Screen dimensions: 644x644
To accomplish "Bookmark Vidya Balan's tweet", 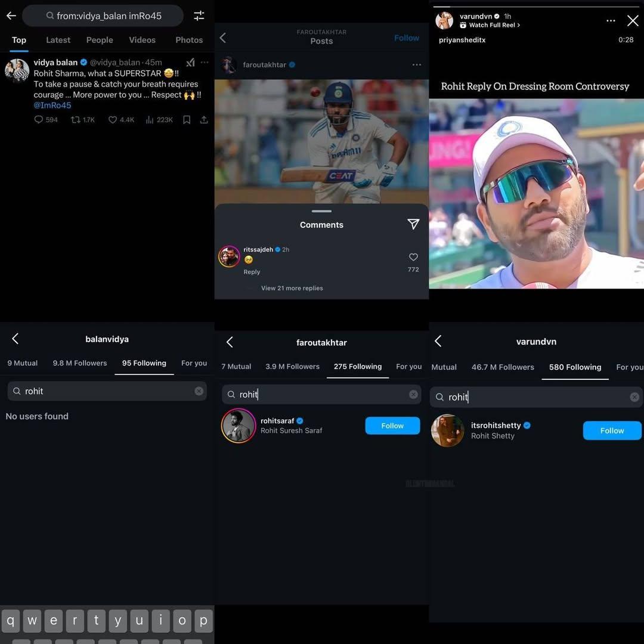I will click(187, 119).
